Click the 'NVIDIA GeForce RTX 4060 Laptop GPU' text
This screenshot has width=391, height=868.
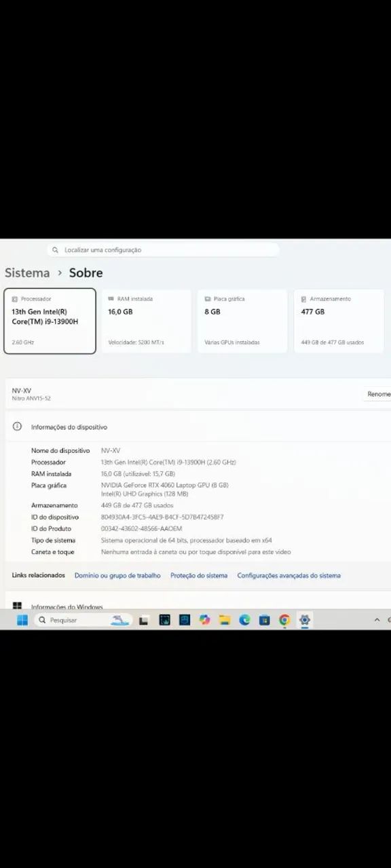[165, 486]
